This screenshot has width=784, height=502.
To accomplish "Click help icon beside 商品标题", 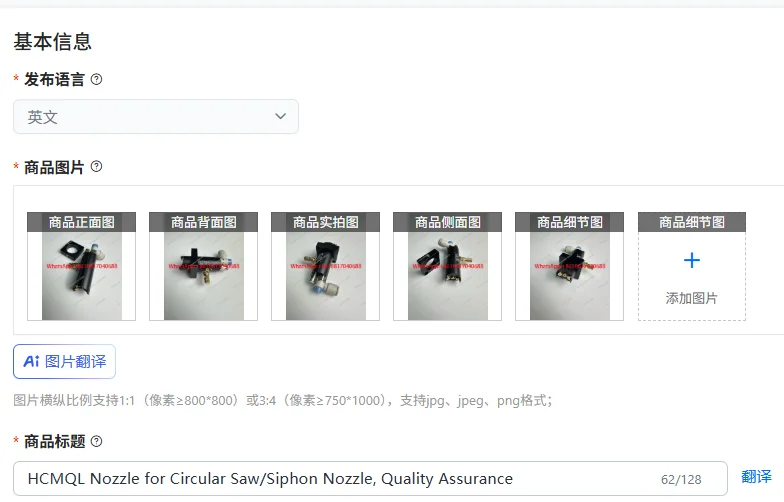I will click(96, 441).
